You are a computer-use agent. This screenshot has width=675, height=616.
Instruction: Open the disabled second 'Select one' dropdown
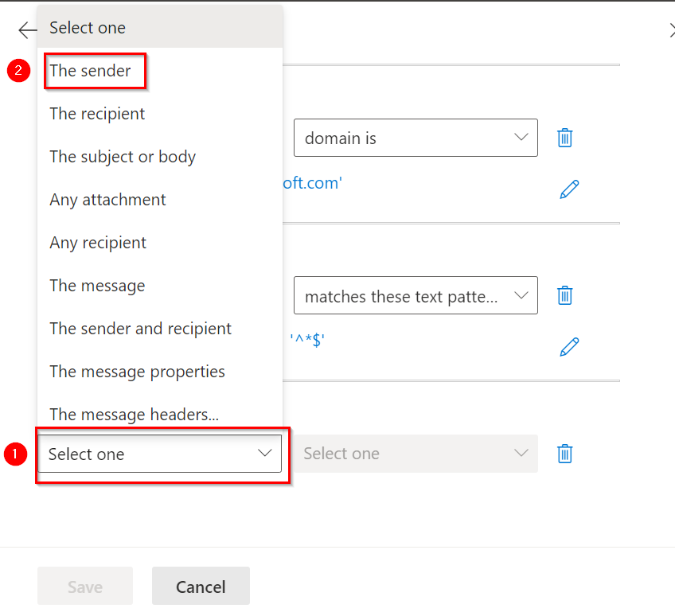(x=416, y=454)
